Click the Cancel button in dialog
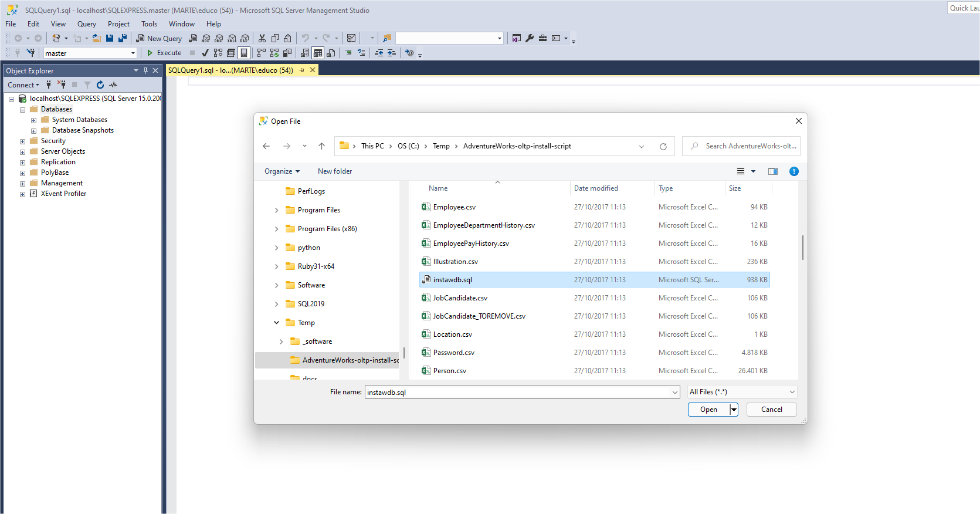 coord(771,410)
